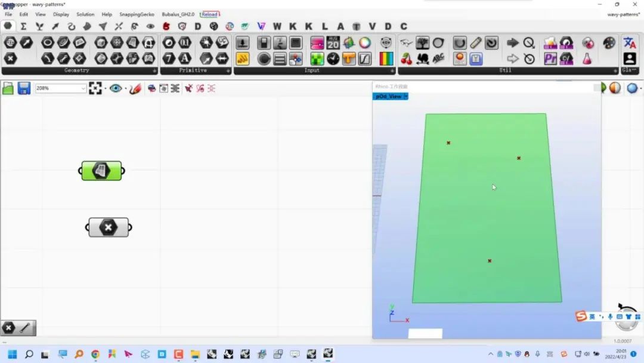
Task: Expand the Primitive panel
Action: pos(227,70)
